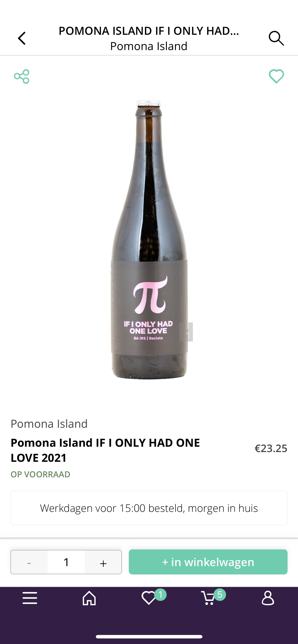View the bottle product image
Image resolution: width=298 pixels, height=644 pixels.
point(149,239)
